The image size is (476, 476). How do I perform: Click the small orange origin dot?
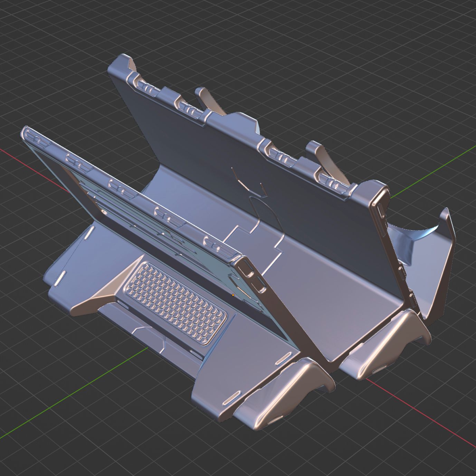pyautogui.click(x=233, y=295)
